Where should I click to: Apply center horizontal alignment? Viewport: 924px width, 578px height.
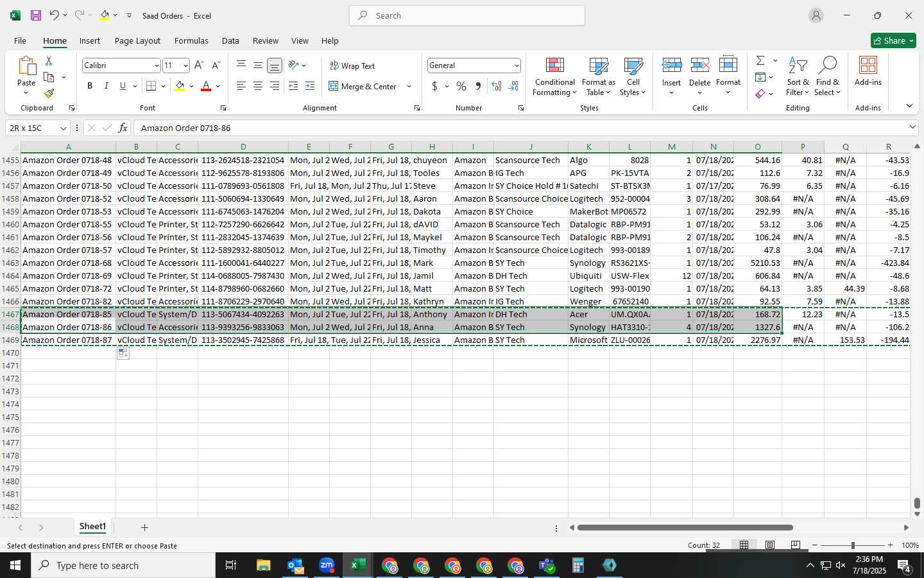click(258, 86)
